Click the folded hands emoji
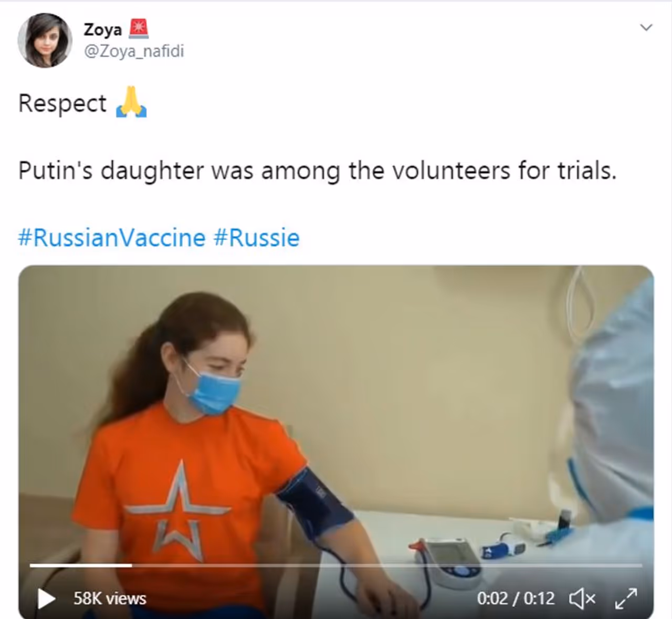The image size is (672, 619). click(131, 102)
